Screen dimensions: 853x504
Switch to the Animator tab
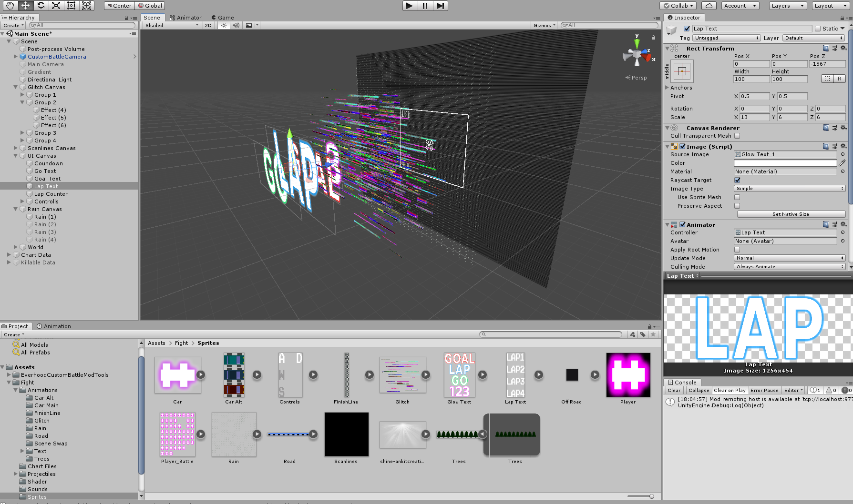tap(186, 18)
